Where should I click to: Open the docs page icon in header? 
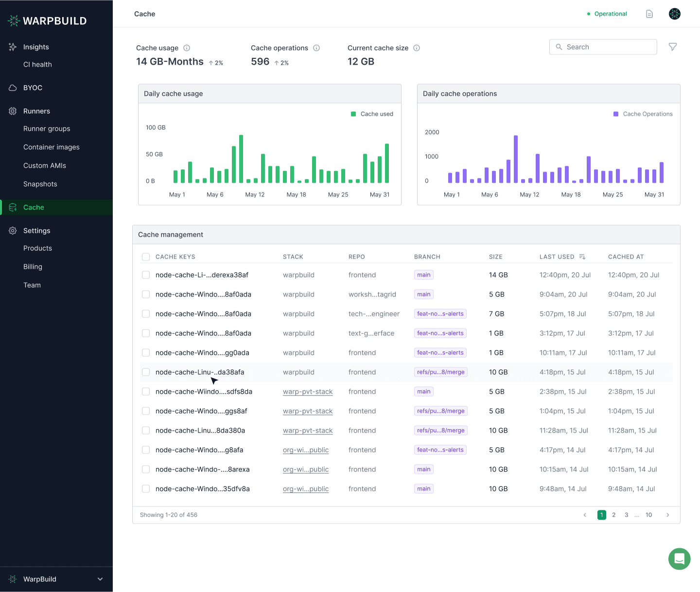[649, 14]
